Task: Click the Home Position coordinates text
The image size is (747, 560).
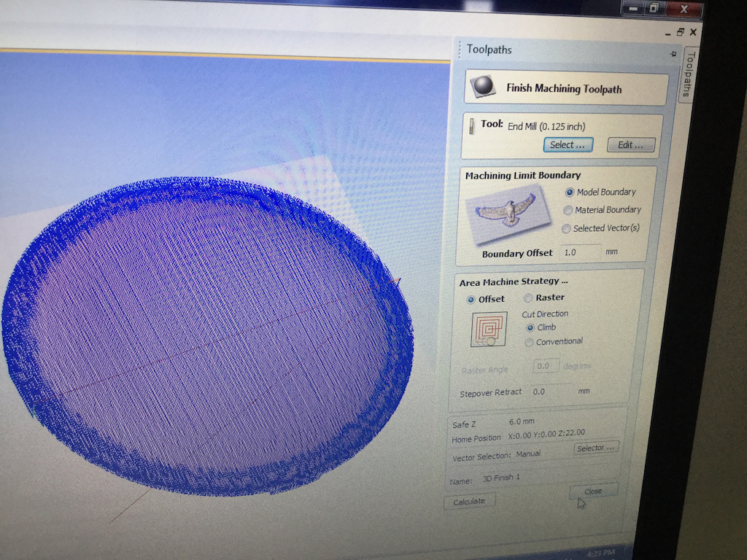Action: coord(546,434)
